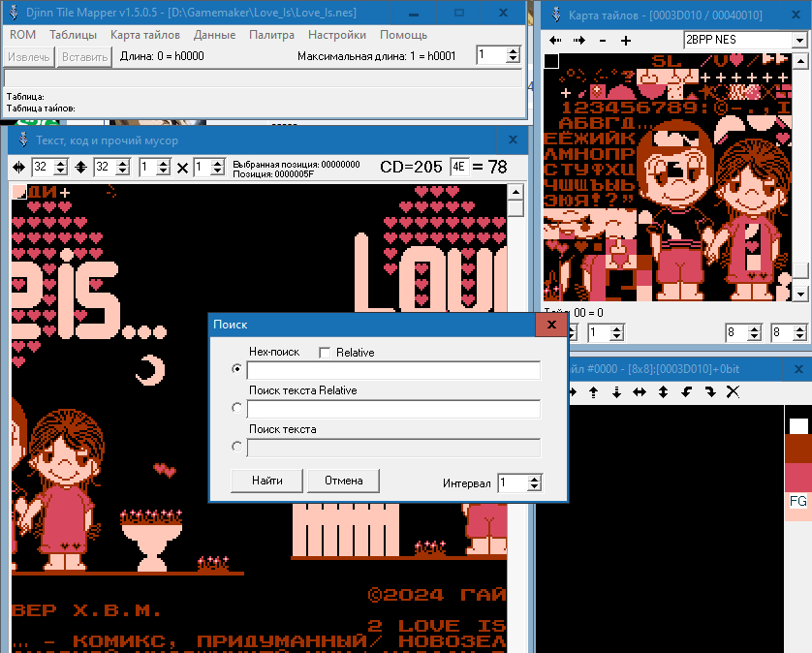812x653 pixels.
Task: Select the Hex-поиск radio button
Action: click(x=237, y=369)
